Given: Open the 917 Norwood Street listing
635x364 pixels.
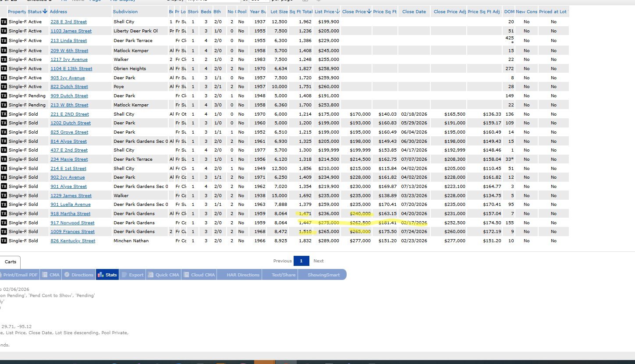Looking at the screenshot, I should [72, 223].
